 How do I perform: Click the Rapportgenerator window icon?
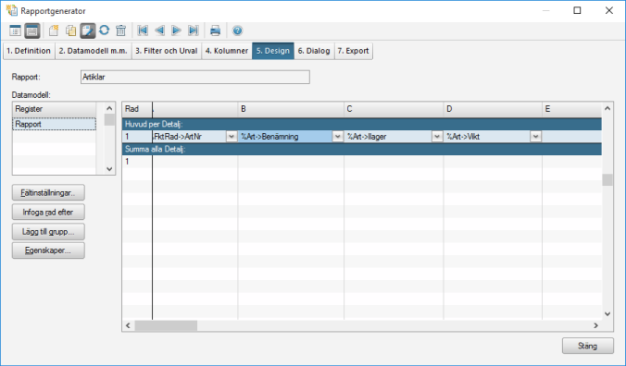pos(12,10)
